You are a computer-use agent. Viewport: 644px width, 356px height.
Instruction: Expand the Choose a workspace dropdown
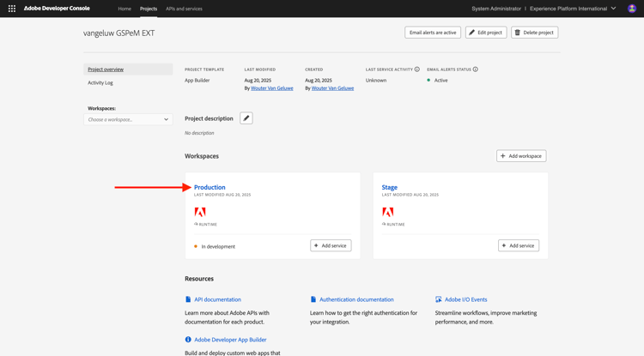(x=128, y=119)
